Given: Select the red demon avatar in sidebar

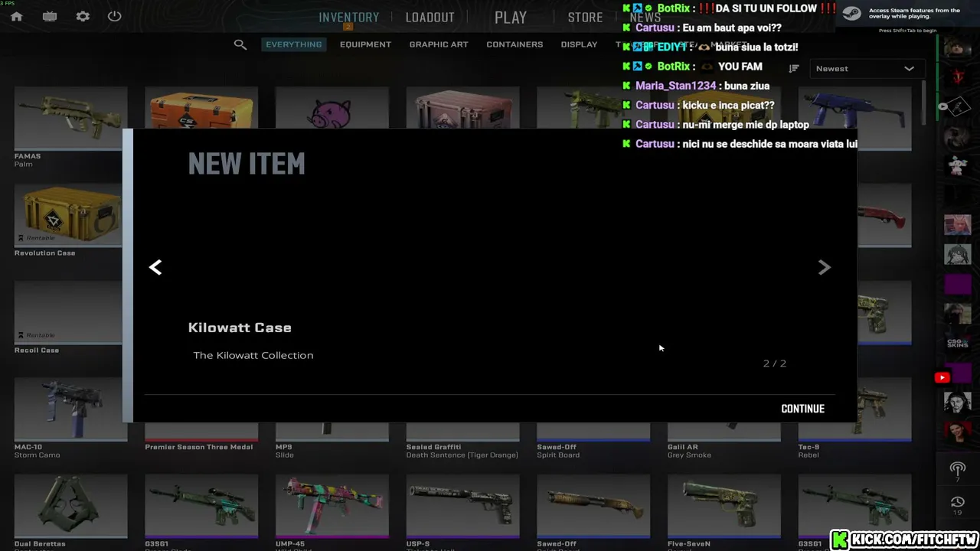Looking at the screenshot, I should [958, 77].
